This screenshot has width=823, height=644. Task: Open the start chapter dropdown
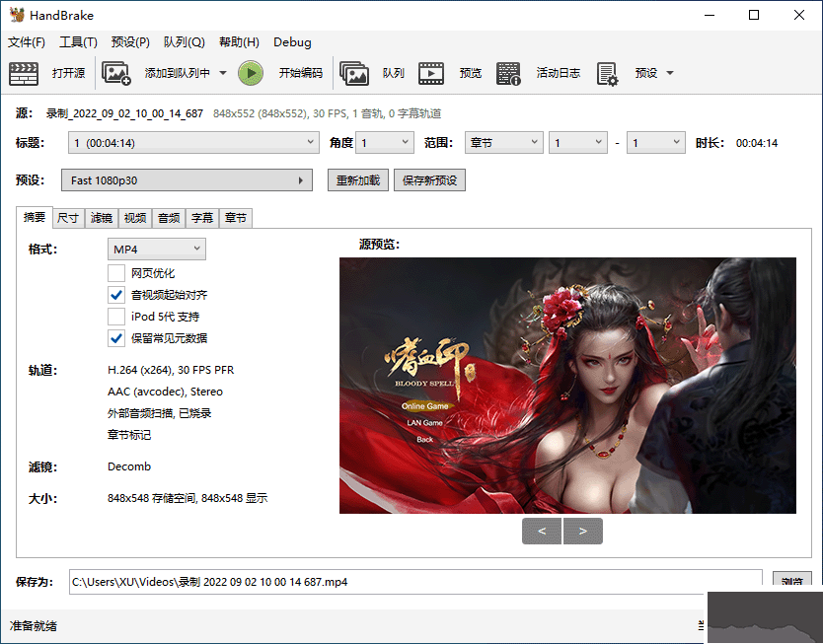tap(578, 143)
